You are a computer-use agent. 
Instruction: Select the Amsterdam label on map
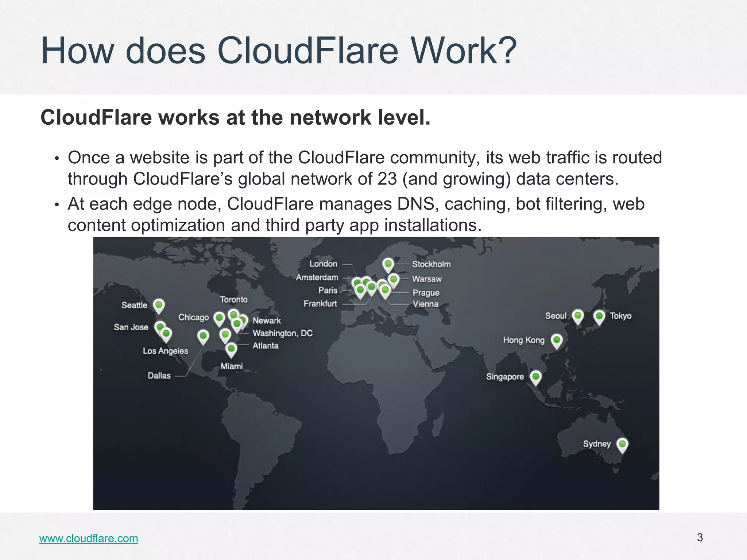(x=317, y=277)
